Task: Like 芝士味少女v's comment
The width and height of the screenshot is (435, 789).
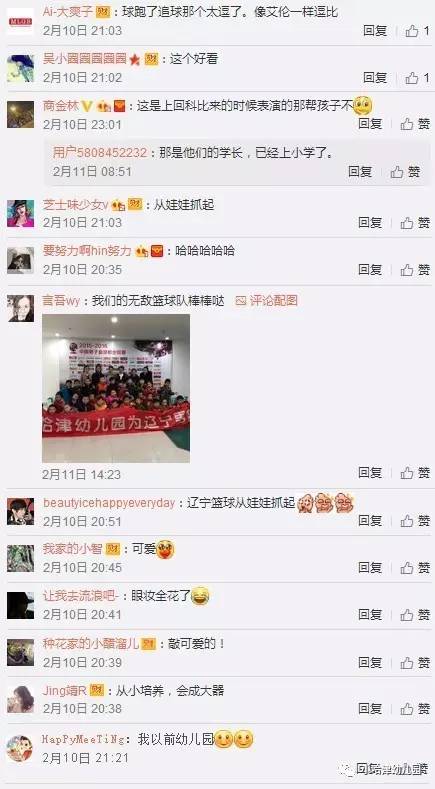Action: (x=415, y=222)
